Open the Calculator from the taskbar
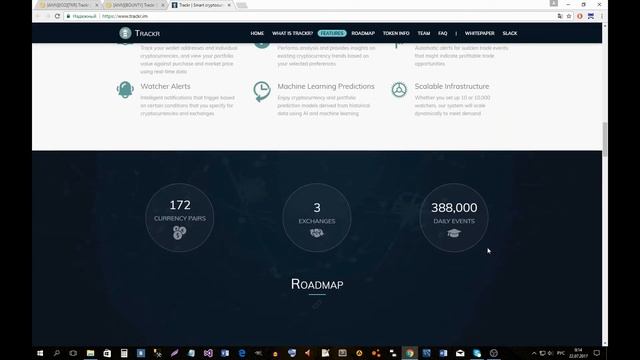This screenshot has width=640, height=360. point(124,353)
